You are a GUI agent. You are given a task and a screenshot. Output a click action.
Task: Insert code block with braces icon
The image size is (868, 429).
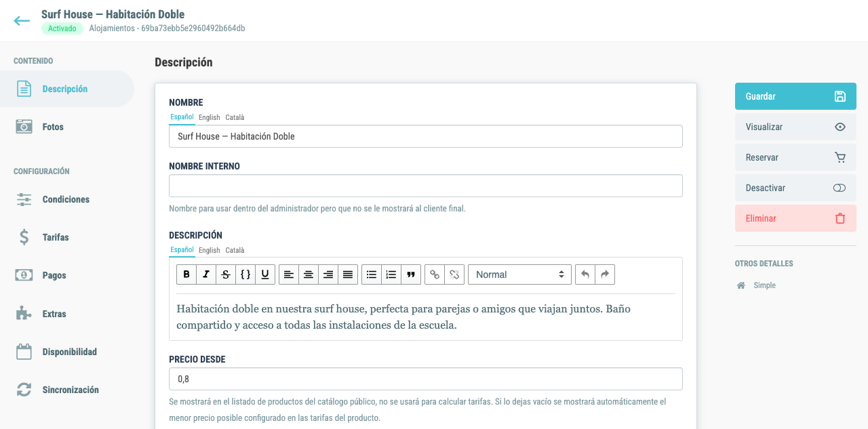click(245, 274)
